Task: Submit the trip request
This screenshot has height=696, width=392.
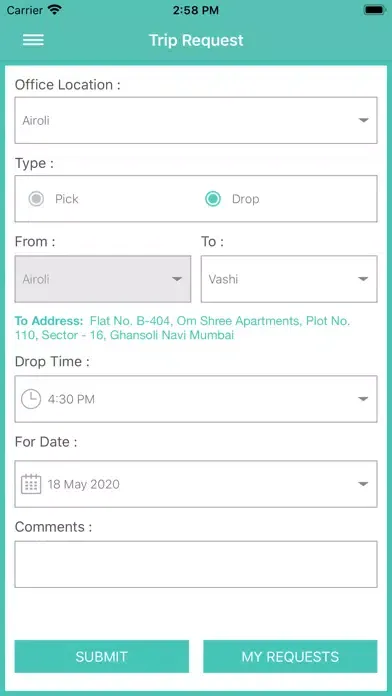Action: (102, 656)
